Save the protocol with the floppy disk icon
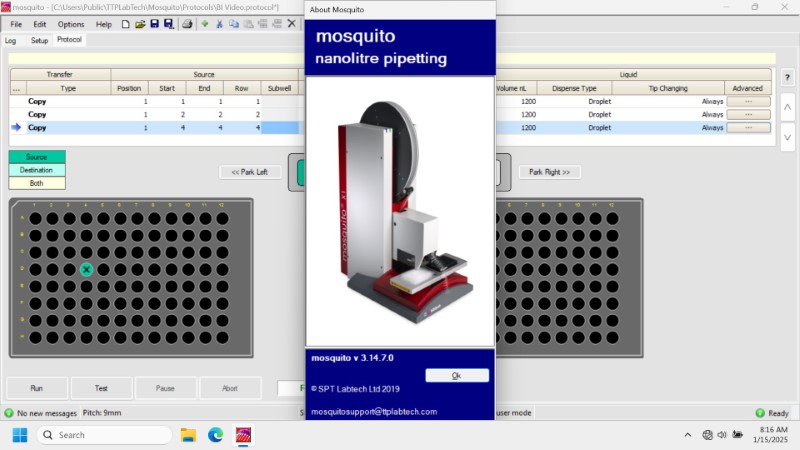This screenshot has width=800, height=450. 154,24
